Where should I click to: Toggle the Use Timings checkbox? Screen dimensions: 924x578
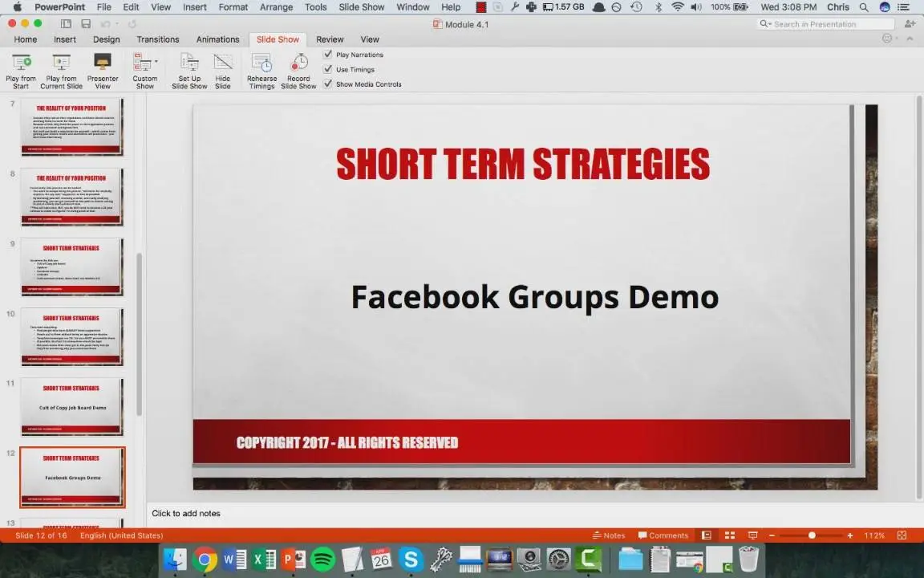328,69
